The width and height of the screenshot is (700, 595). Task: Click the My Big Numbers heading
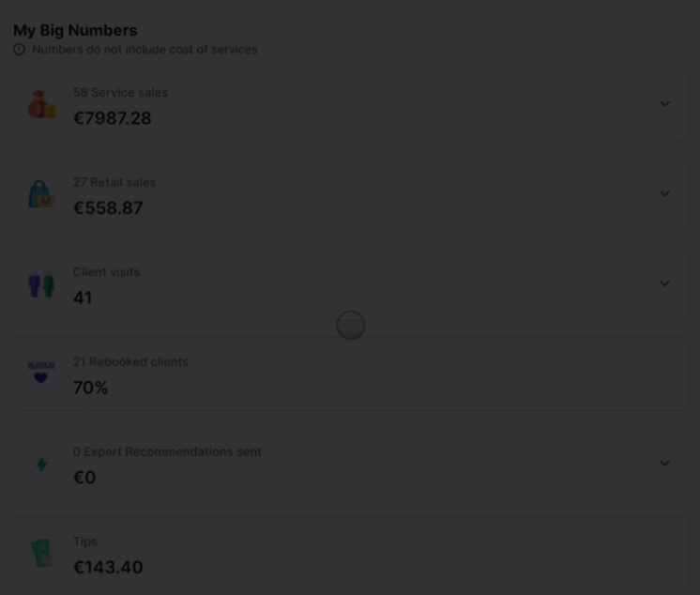(x=75, y=30)
